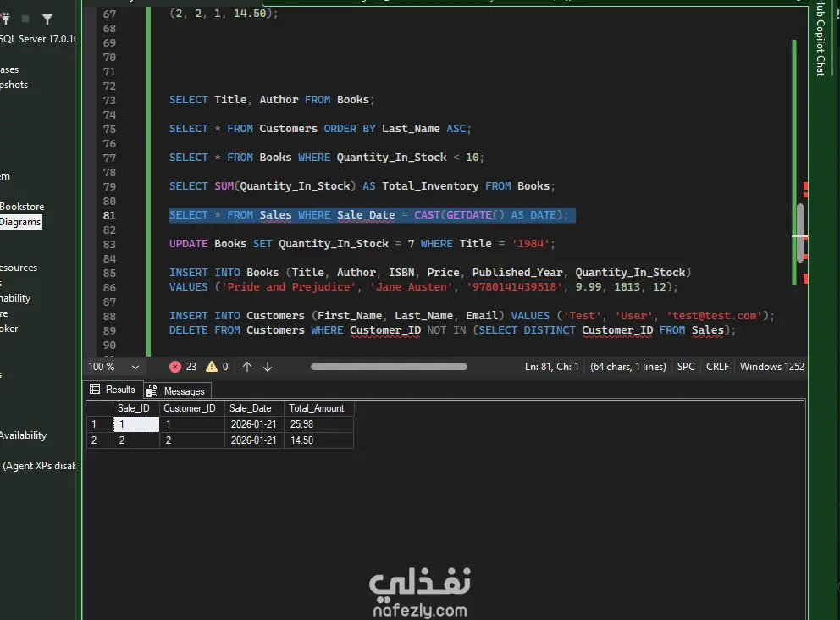Click the Windows 1252 encoding indicator
840x620 pixels.
pyautogui.click(x=772, y=367)
